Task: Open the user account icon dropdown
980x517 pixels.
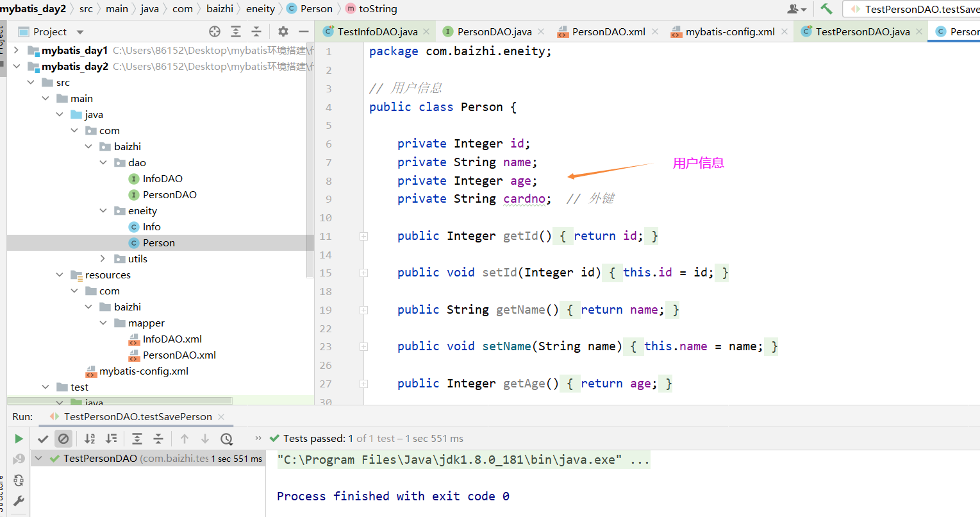Action: (796, 9)
